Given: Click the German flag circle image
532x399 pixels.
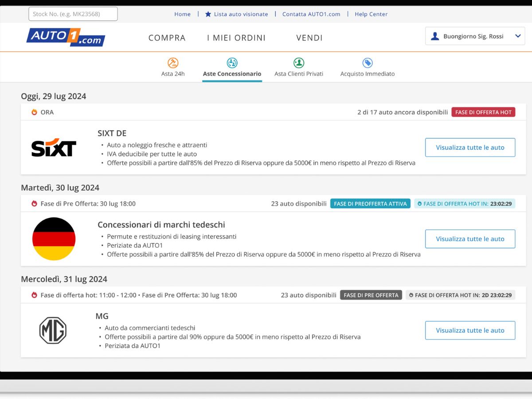Looking at the screenshot, I should [x=54, y=239].
